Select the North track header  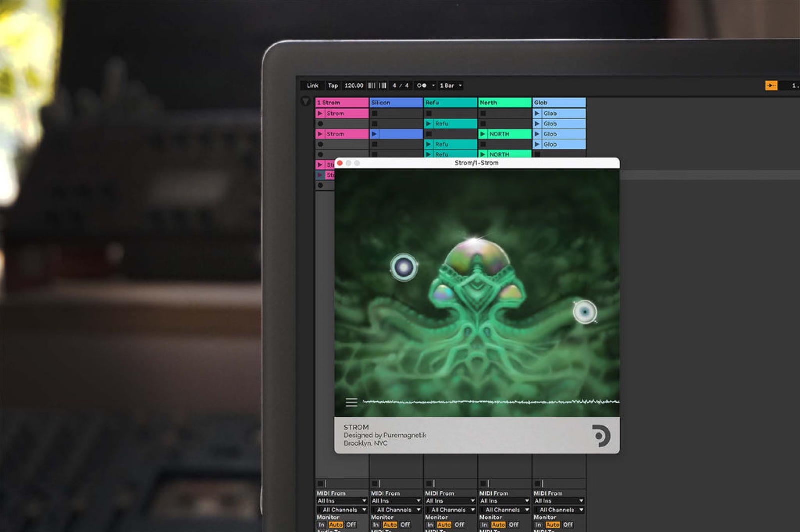tap(505, 103)
